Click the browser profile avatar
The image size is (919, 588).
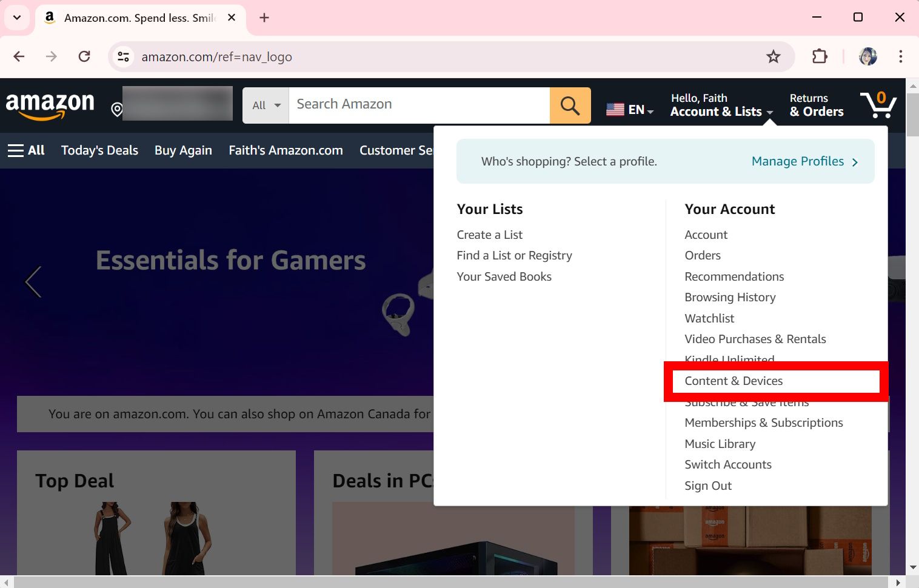[x=868, y=56]
